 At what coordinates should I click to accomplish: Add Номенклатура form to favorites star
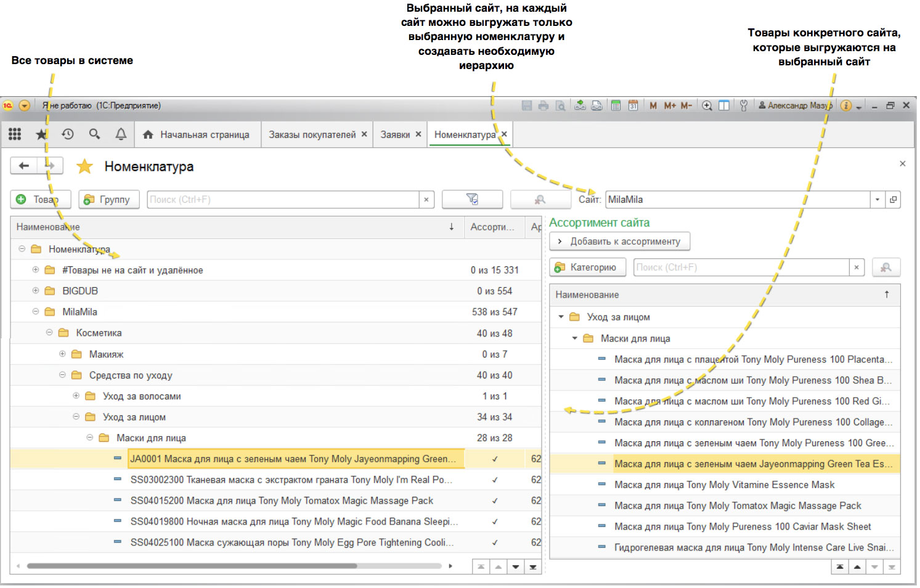(84, 166)
